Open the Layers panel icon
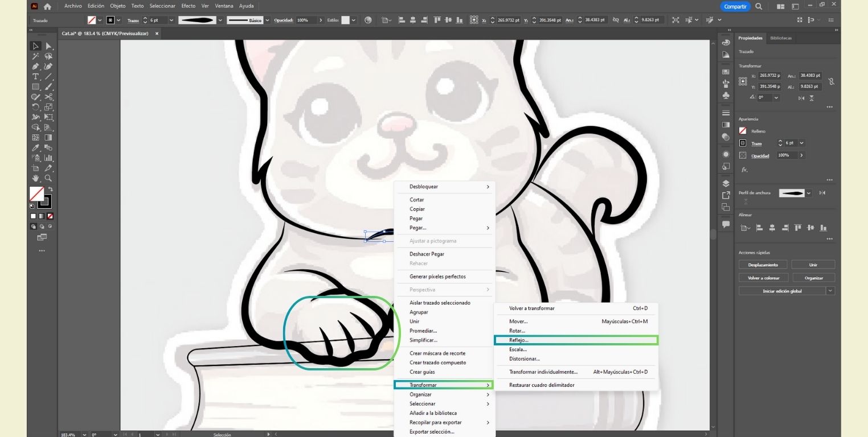Viewport: 868px width, 437px height. pyautogui.click(x=726, y=183)
